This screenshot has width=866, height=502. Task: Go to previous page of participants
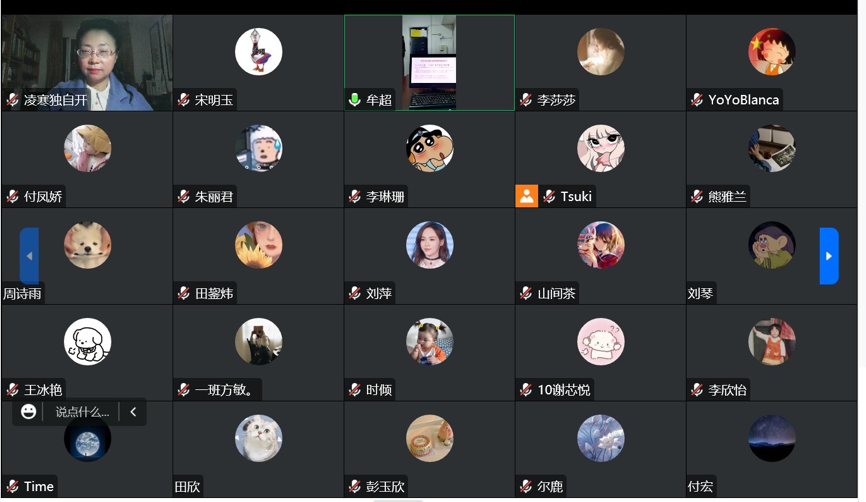point(29,256)
